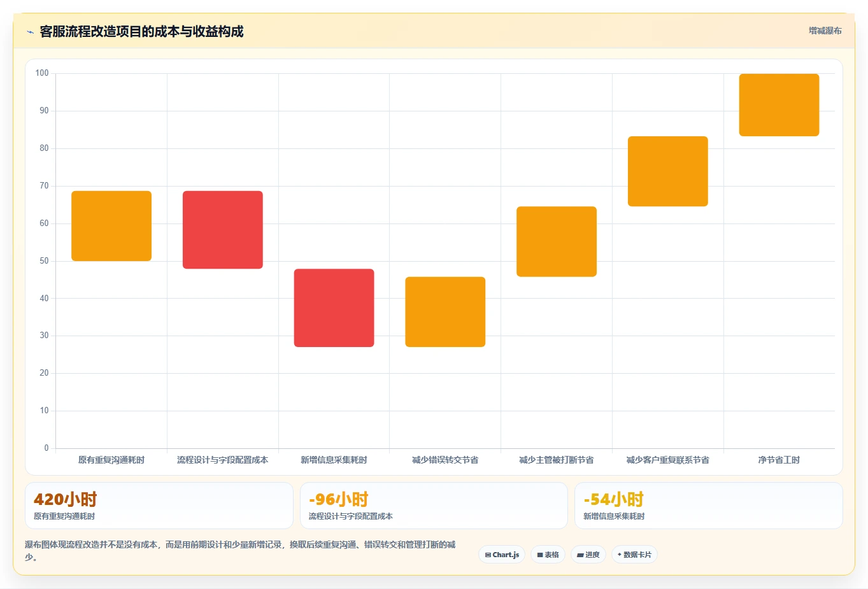Click the y-axis value 10

(x=44, y=411)
